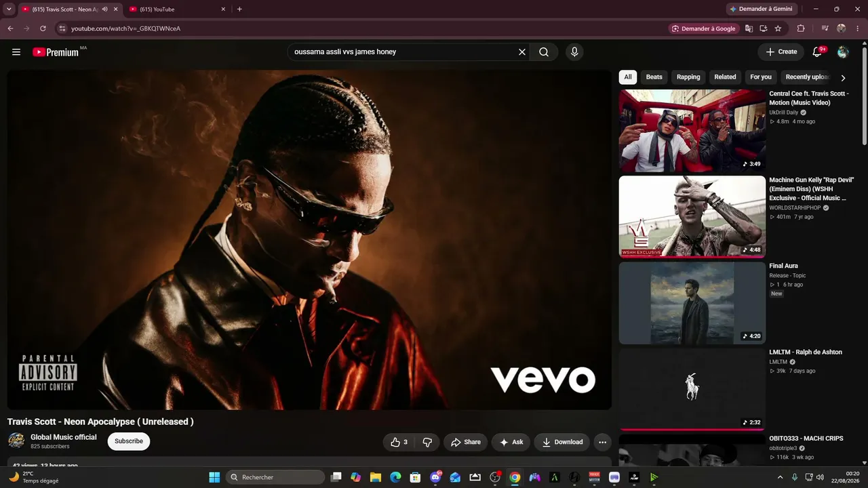
Task: Show hidden system tray icons
Action: (780, 477)
